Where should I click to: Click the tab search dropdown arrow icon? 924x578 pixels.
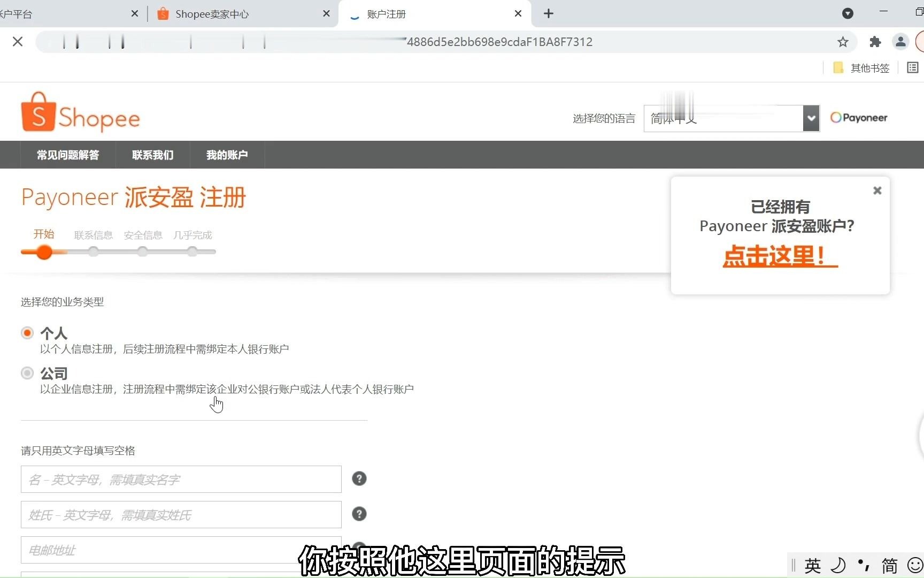pyautogui.click(x=848, y=13)
